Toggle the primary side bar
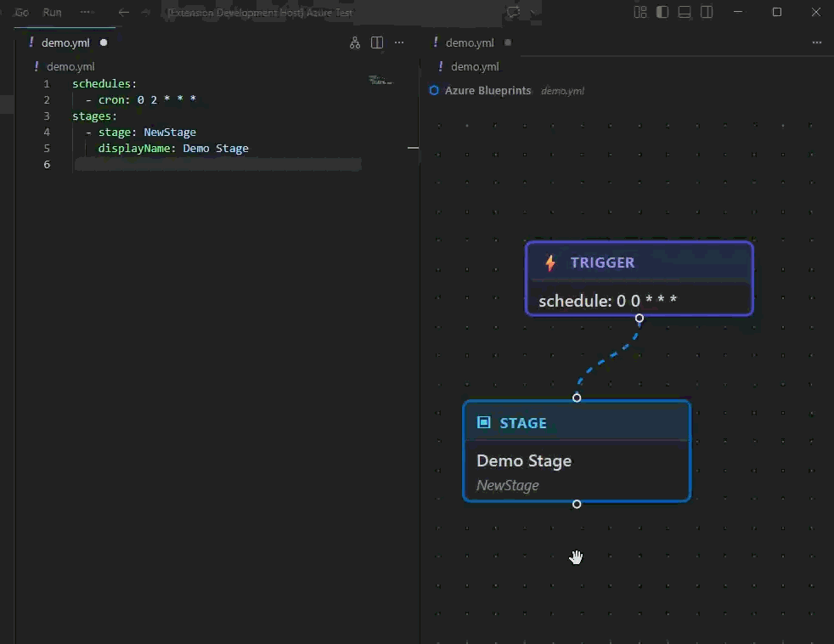Screen dimensions: 834x644 [662, 12]
